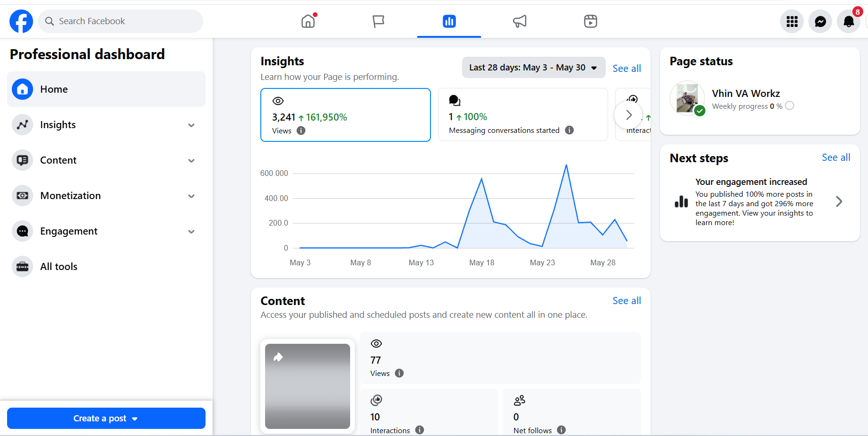Open Content in the sidebar
This screenshot has height=436, width=868.
(106, 160)
